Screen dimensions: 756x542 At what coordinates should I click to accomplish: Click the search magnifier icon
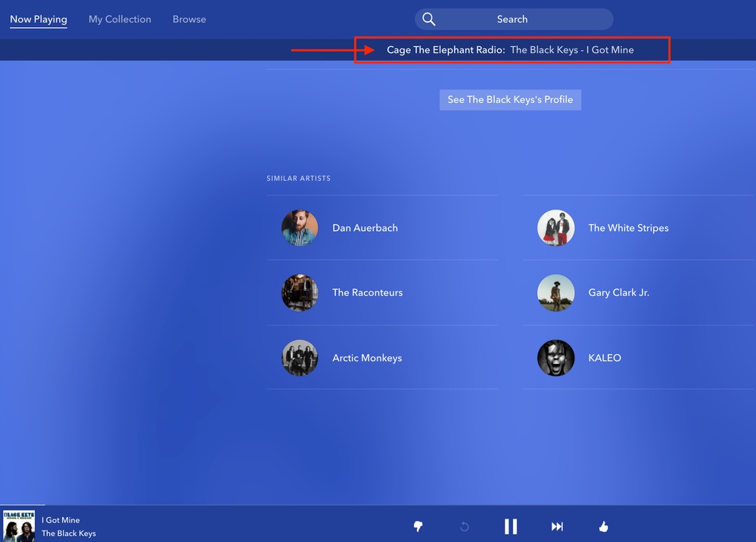click(429, 20)
